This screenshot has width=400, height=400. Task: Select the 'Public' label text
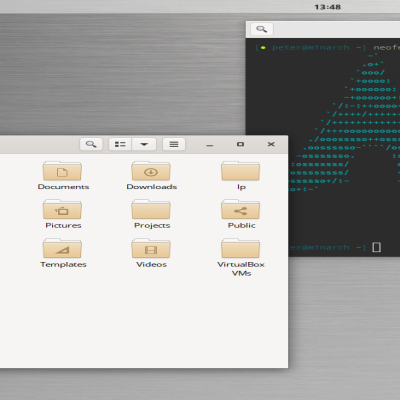(x=242, y=225)
